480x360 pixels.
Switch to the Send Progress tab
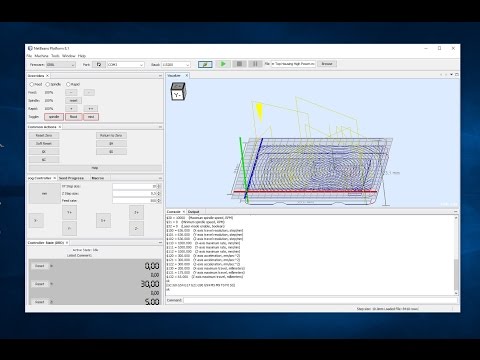(71, 178)
